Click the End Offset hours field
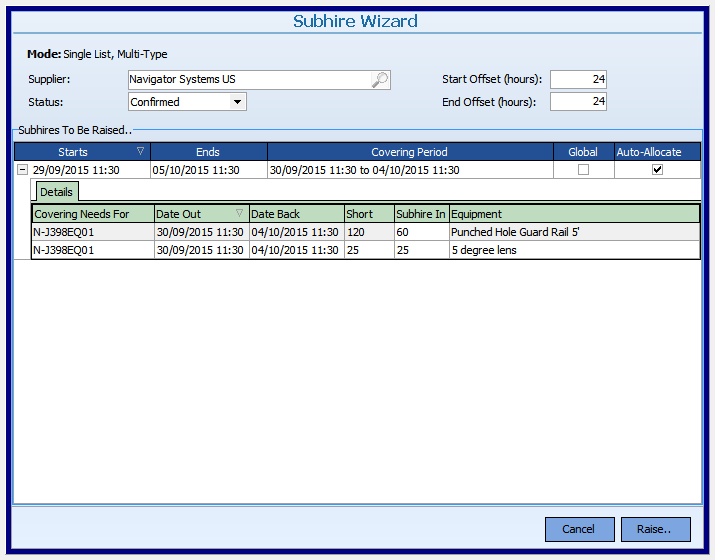715x560 pixels. coord(578,102)
